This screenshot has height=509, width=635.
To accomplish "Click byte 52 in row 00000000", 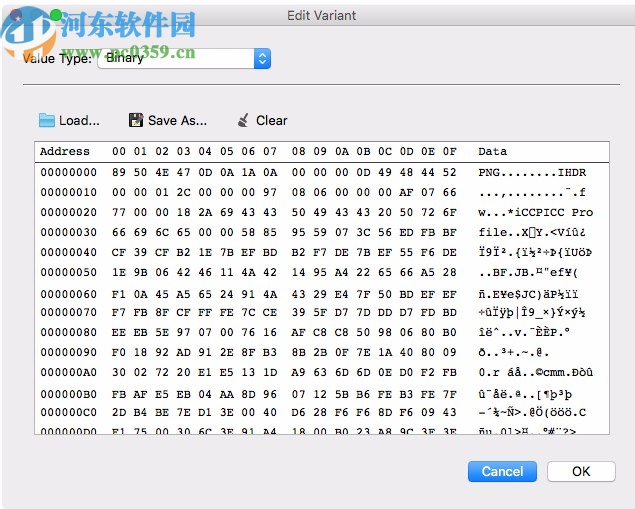I will [x=449, y=172].
